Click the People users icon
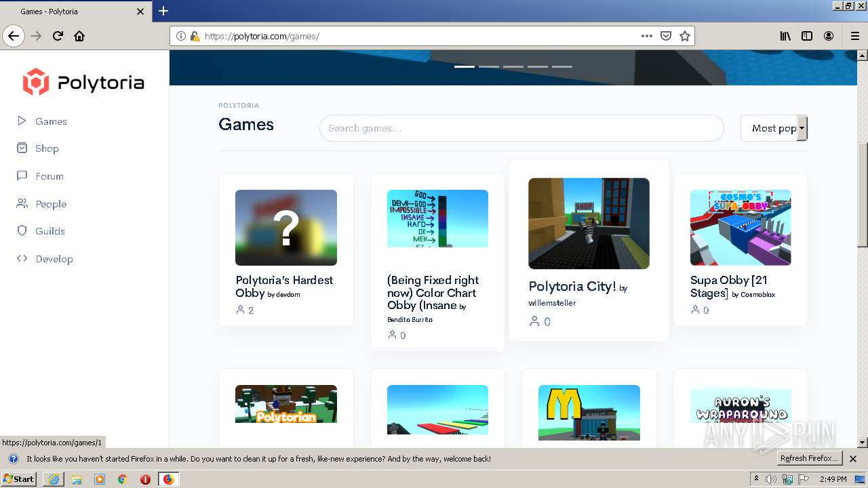This screenshot has height=488, width=868. pyautogui.click(x=22, y=203)
